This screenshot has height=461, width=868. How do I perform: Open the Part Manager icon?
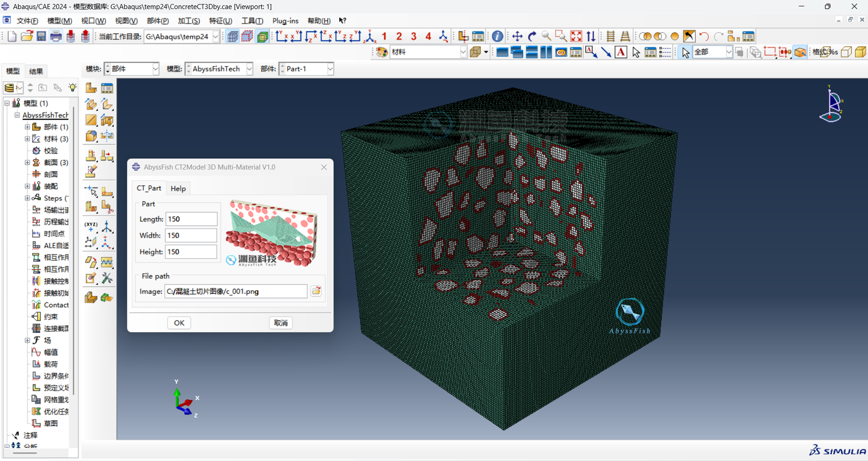click(x=107, y=88)
